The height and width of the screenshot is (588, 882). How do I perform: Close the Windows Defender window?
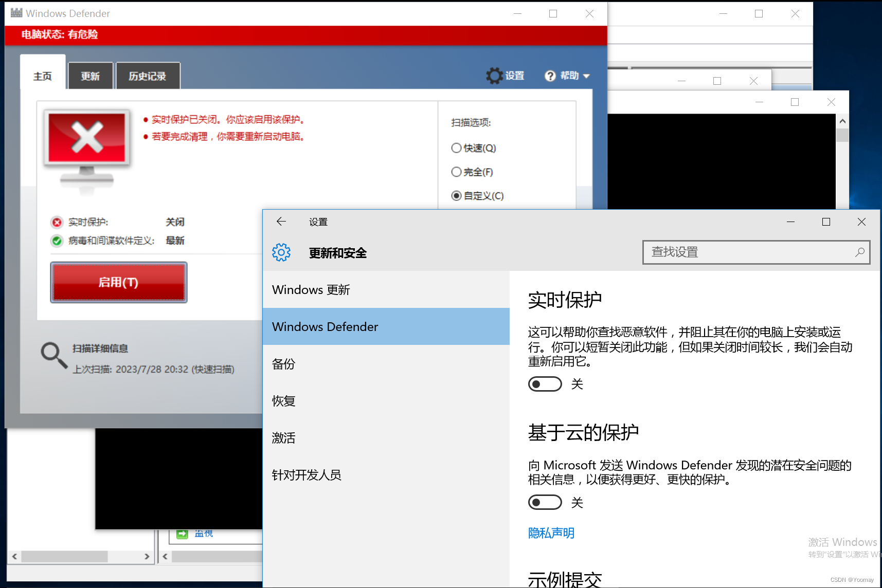point(589,14)
